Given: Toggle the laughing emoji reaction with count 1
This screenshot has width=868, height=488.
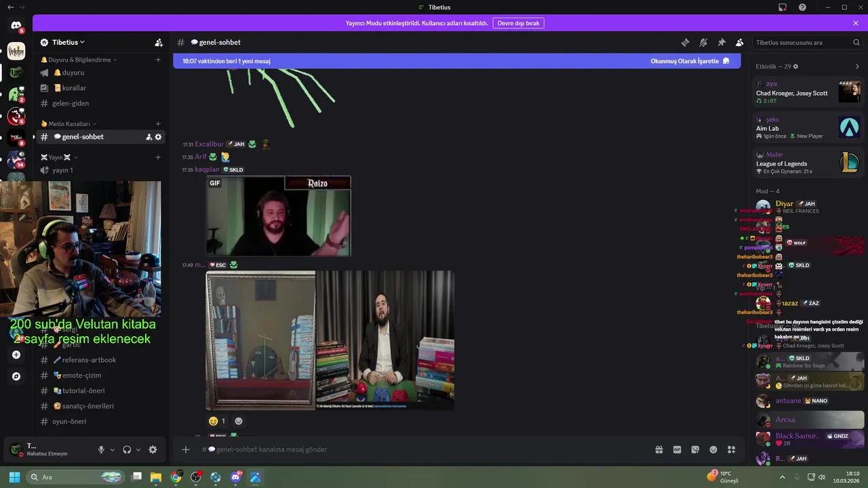Looking at the screenshot, I should click(x=217, y=421).
